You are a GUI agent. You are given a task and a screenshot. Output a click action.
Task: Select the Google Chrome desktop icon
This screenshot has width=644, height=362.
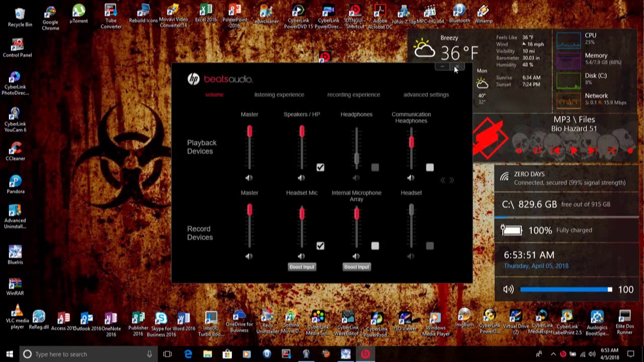(50, 18)
